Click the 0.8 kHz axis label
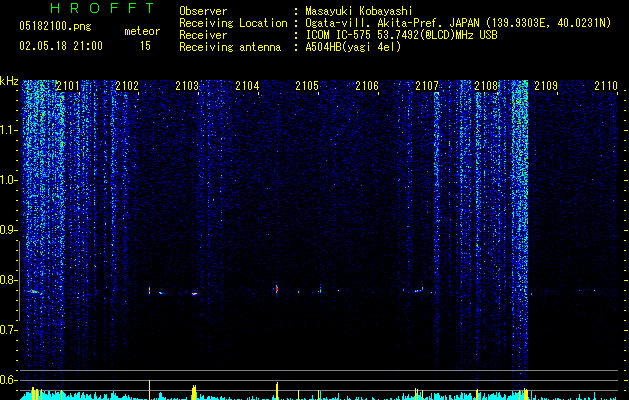Image resolution: width=629 pixels, height=400 pixels. click(9, 280)
